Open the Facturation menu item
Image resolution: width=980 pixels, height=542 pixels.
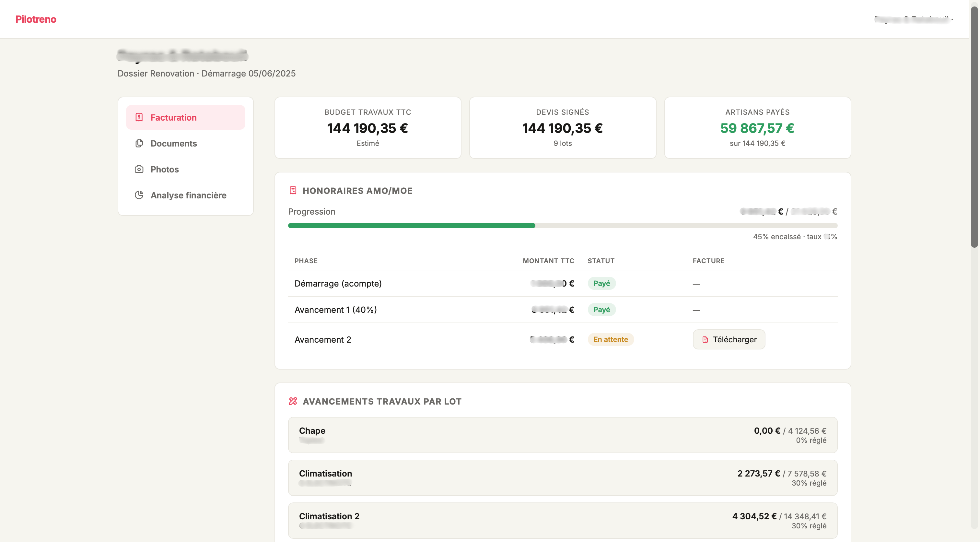[x=186, y=117]
